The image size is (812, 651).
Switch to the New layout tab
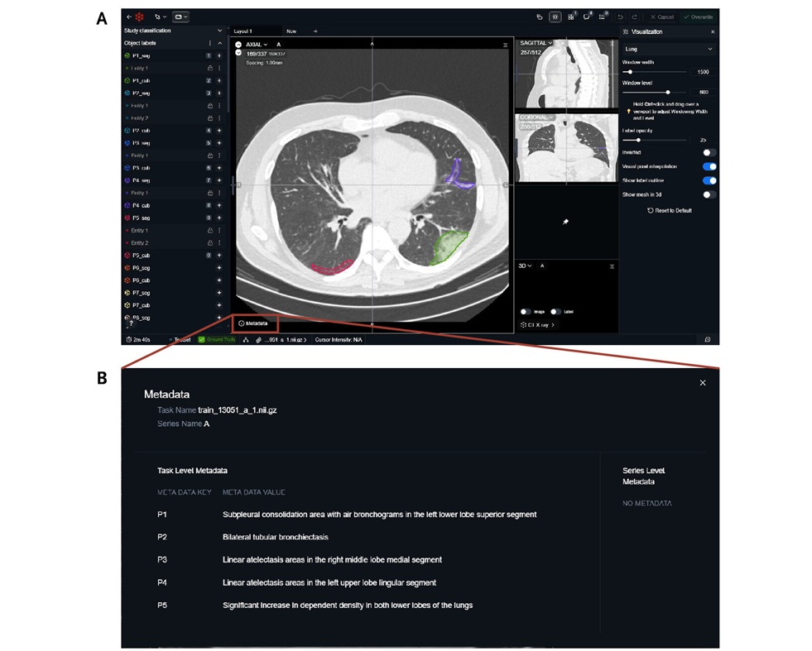coord(291,31)
